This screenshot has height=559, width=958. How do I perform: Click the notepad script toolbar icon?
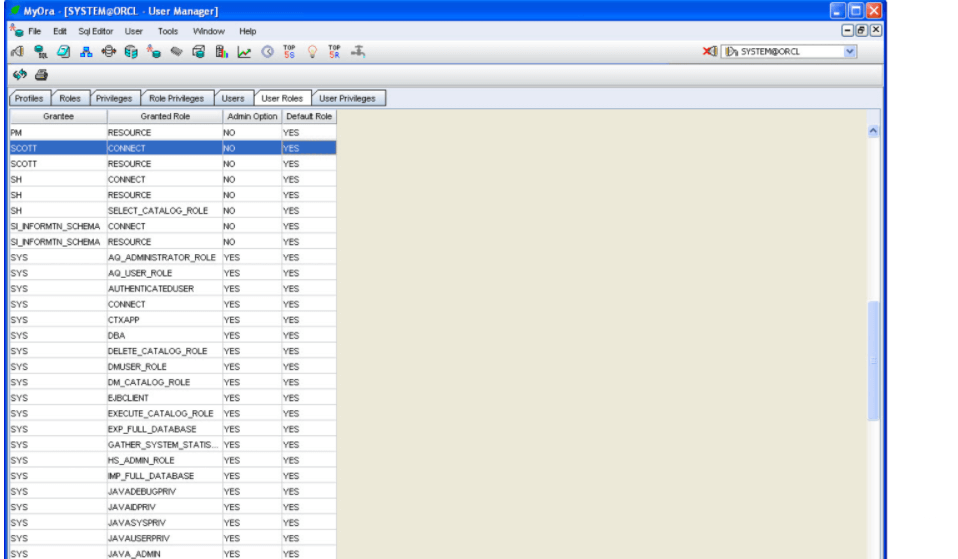[64, 52]
